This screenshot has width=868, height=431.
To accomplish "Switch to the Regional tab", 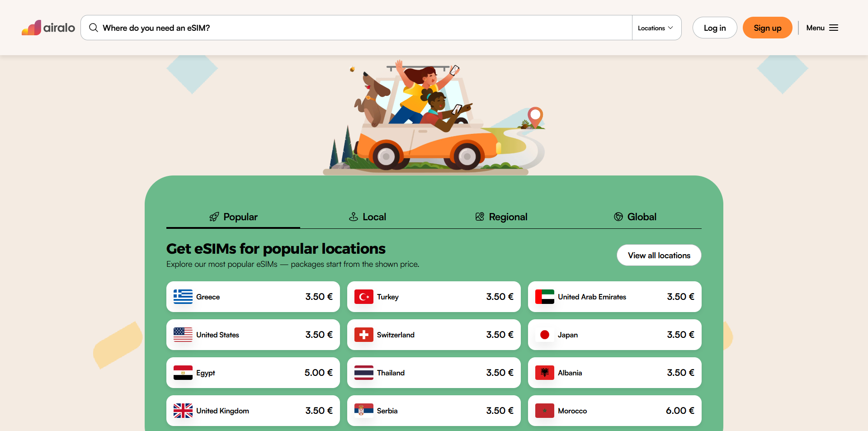I will 501,217.
